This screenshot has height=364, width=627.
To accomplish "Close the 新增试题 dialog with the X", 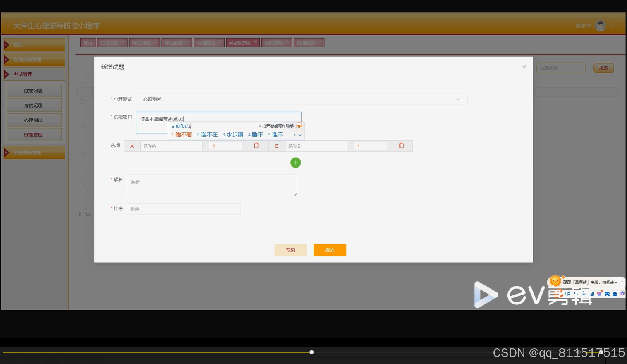I will (524, 67).
